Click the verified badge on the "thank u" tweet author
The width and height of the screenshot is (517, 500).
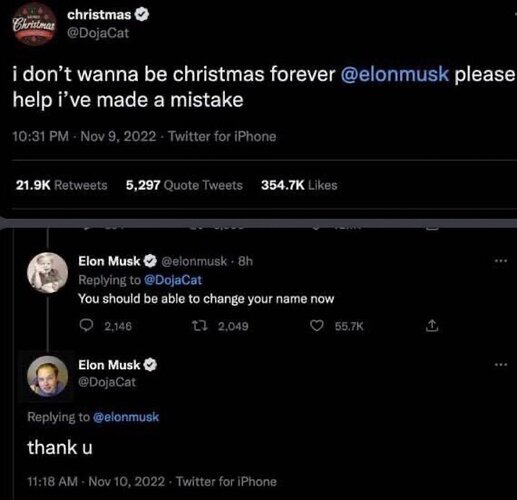150,365
